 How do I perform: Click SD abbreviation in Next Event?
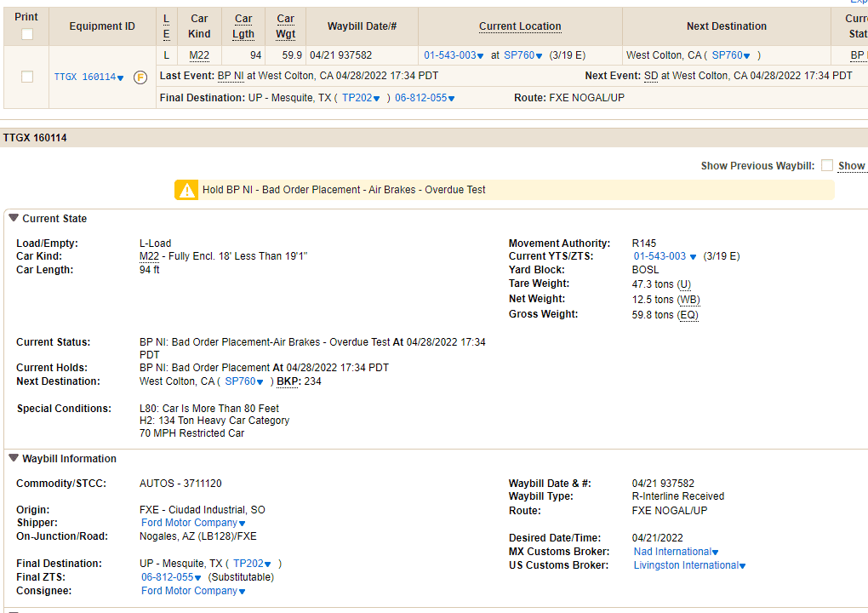coord(651,76)
